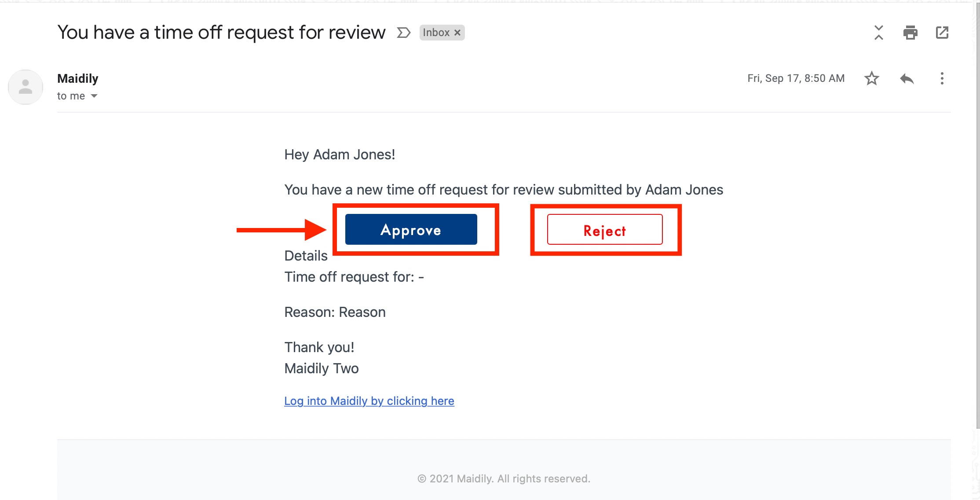Viewport: 980px width, 500px height.
Task: Open 'Log into Maidily by clicking here' link
Action: click(x=369, y=401)
